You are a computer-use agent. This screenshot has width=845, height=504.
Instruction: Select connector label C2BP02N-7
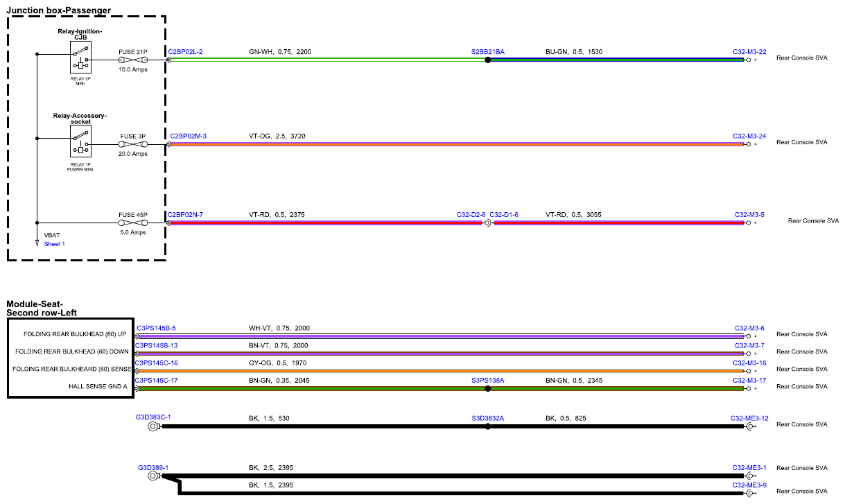(185, 215)
